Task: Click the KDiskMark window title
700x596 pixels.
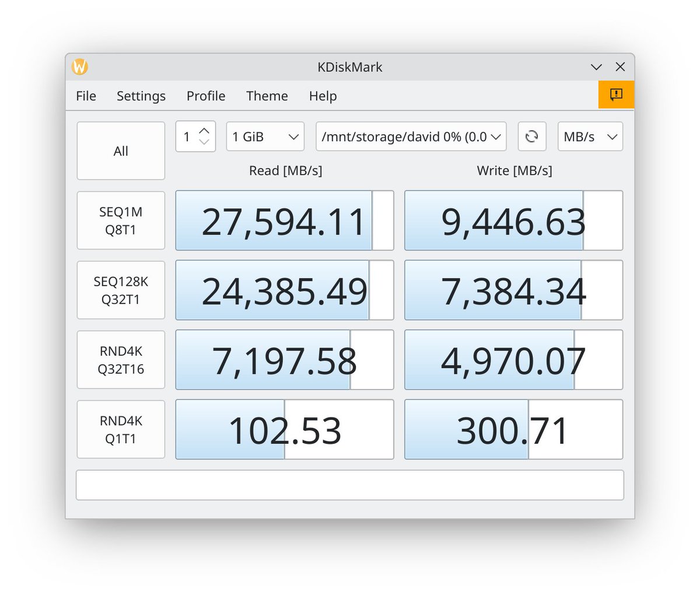Action: 350,67
